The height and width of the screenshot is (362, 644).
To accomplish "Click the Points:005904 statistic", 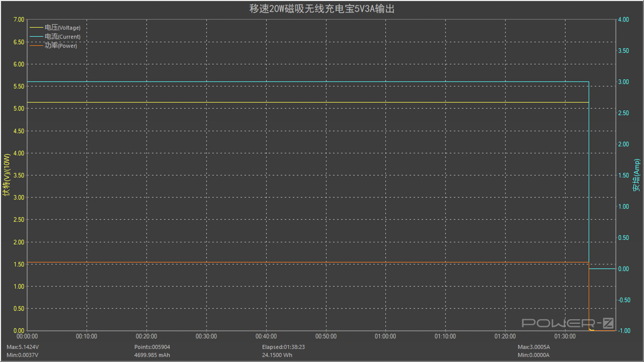I will [x=152, y=347].
